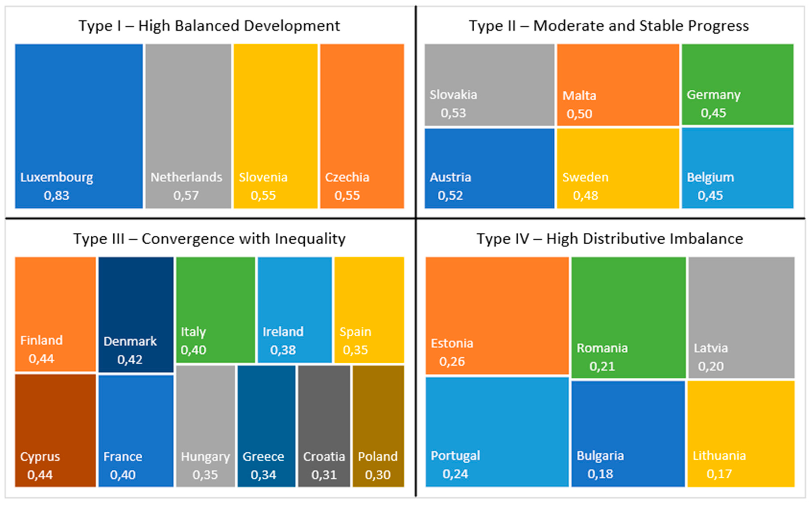Click the Poland 0,30 tile
Screen dimensions: 812x506
[x=378, y=426]
